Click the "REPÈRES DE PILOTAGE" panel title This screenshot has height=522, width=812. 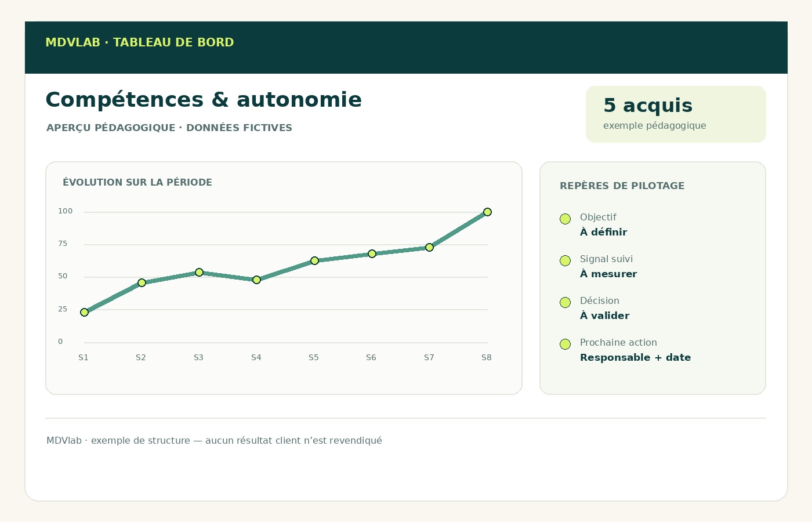click(622, 186)
